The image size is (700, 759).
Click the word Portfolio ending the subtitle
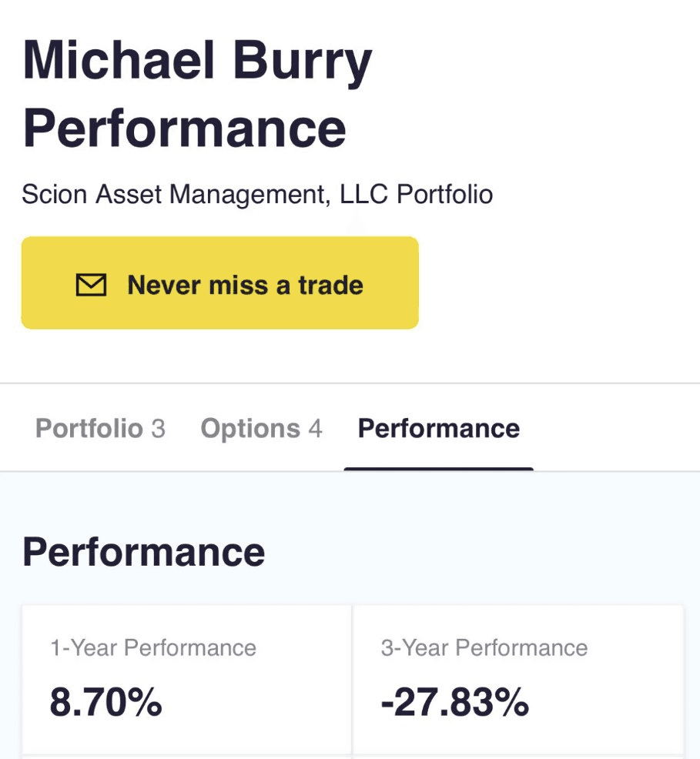444,194
